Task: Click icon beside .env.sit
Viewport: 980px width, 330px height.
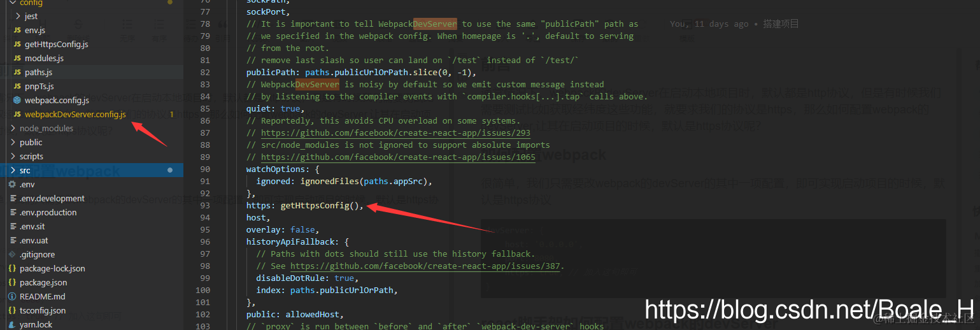Action: (12, 226)
